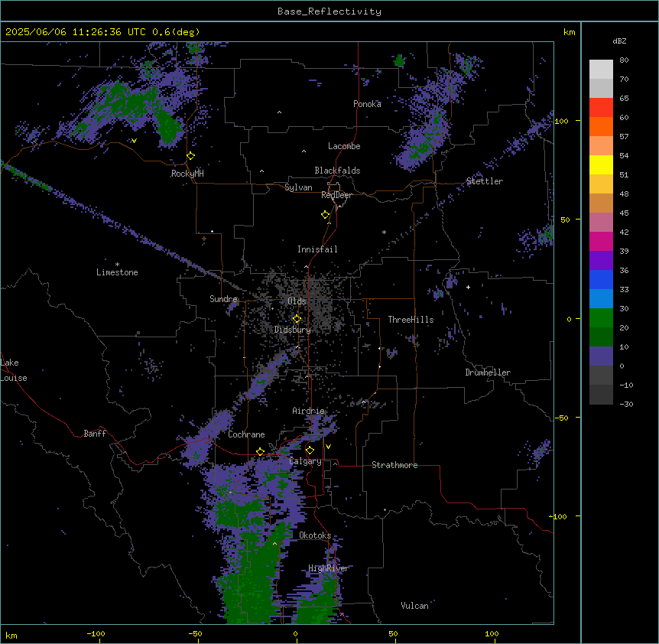Click the RedDeer city label

336,195
